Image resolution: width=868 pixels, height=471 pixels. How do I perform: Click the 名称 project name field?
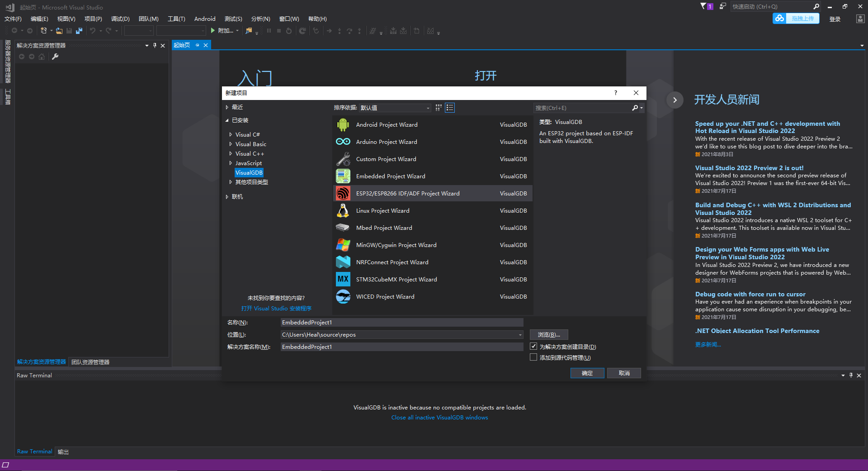pyautogui.click(x=402, y=322)
